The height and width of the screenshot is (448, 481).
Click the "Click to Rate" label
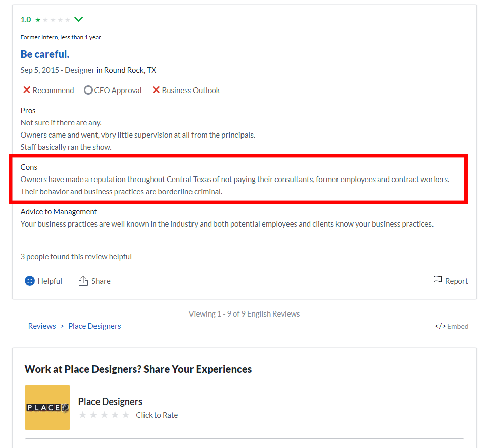pyautogui.click(x=157, y=415)
